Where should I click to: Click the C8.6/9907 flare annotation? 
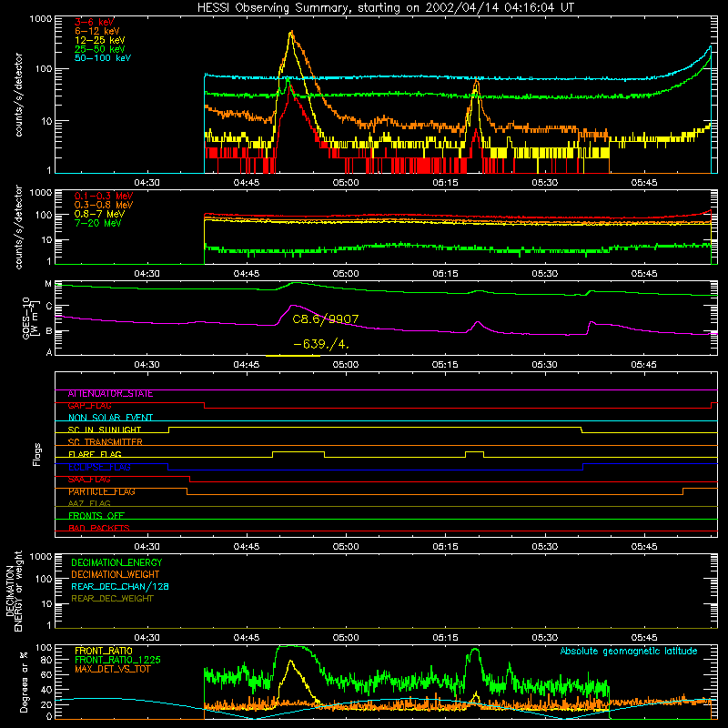[x=326, y=319]
